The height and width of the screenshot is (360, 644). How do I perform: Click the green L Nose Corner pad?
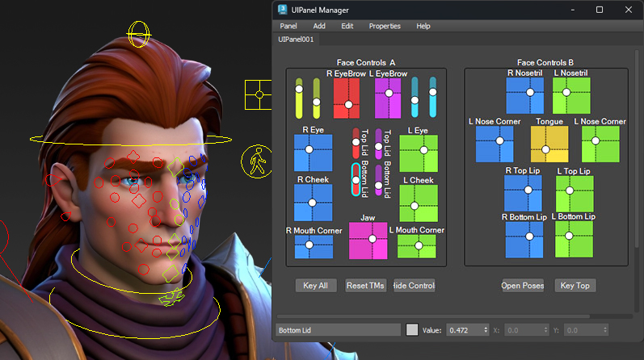(600, 144)
